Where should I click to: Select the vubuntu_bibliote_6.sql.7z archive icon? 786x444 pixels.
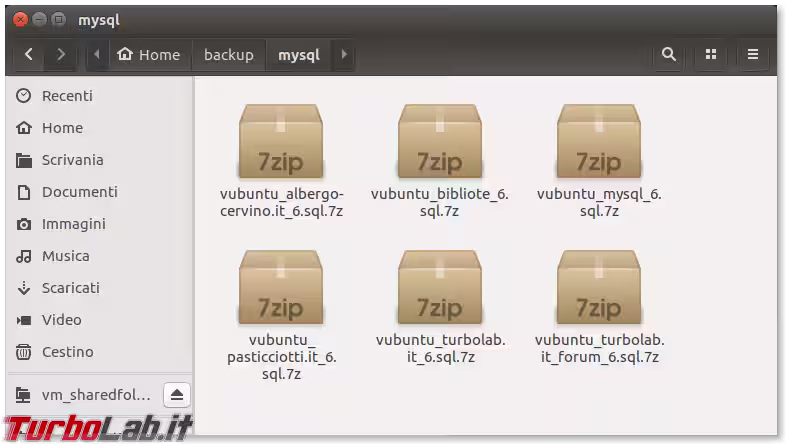point(440,141)
